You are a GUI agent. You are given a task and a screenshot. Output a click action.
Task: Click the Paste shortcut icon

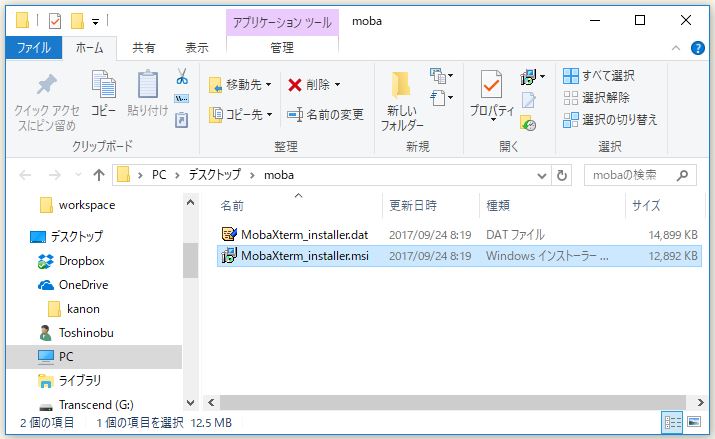[181, 120]
